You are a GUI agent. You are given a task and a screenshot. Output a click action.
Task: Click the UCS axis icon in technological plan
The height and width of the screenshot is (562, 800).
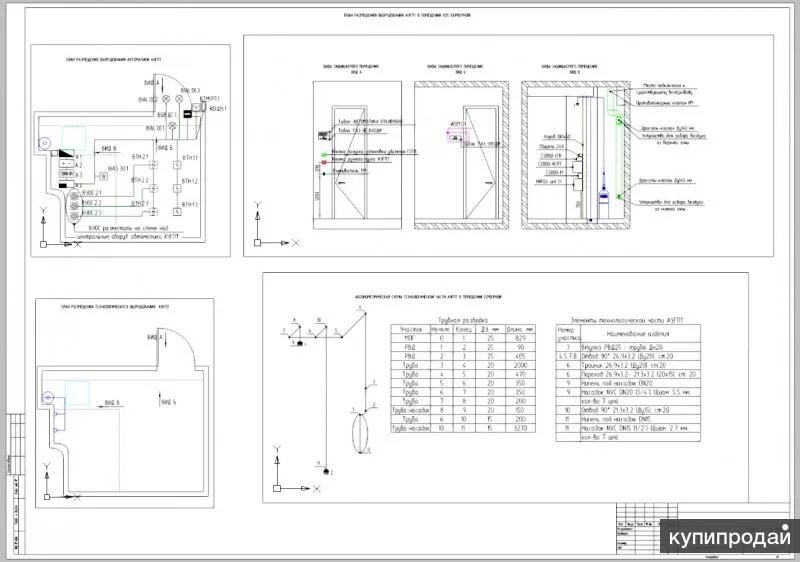tap(61, 482)
